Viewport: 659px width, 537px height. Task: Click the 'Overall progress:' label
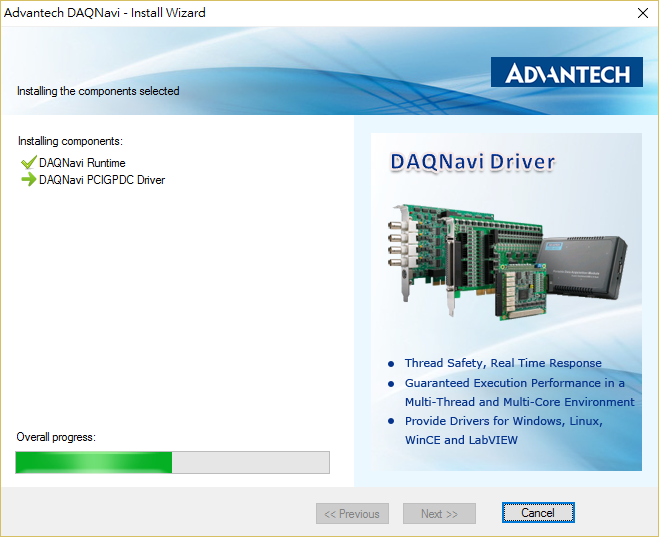click(56, 437)
